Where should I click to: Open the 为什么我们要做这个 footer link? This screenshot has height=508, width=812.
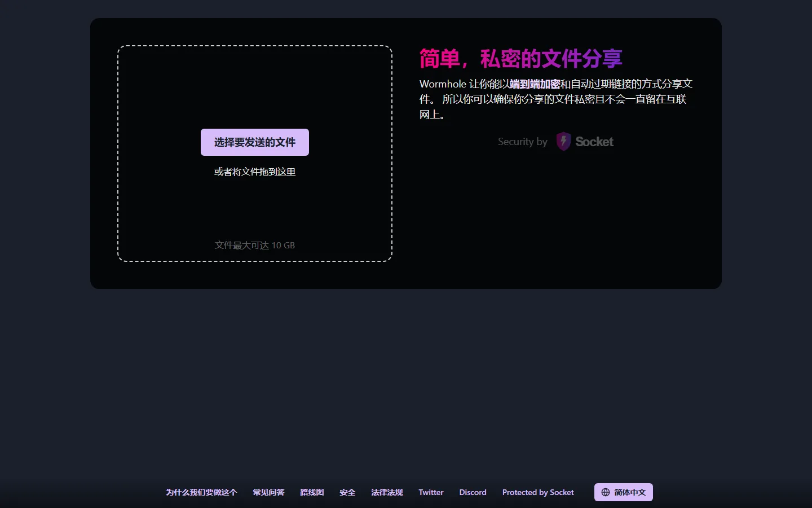click(x=201, y=492)
